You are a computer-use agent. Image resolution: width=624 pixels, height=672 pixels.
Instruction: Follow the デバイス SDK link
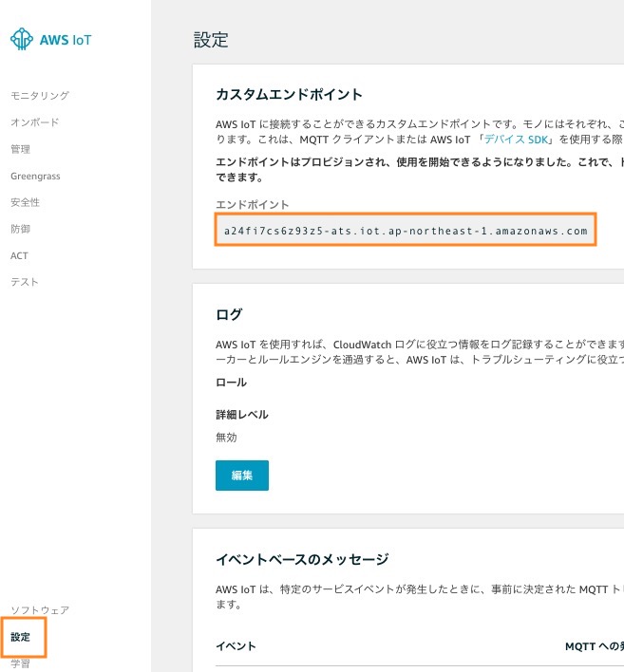[x=516, y=140]
